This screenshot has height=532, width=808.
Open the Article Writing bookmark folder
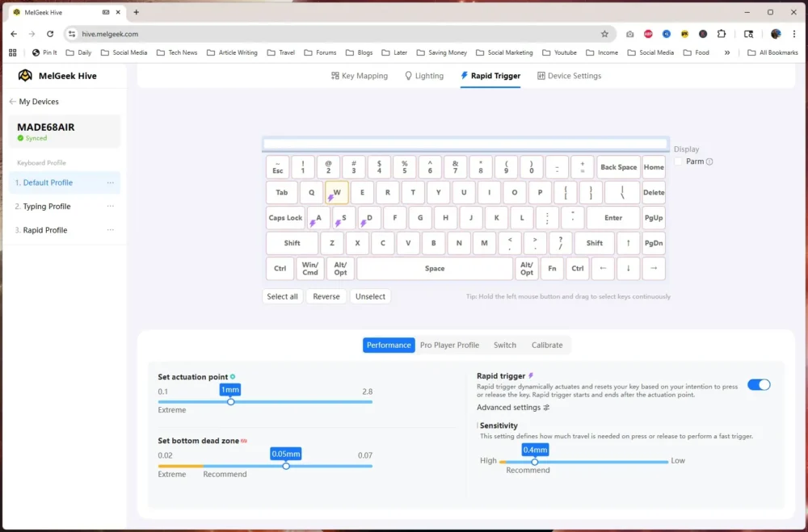coord(232,52)
